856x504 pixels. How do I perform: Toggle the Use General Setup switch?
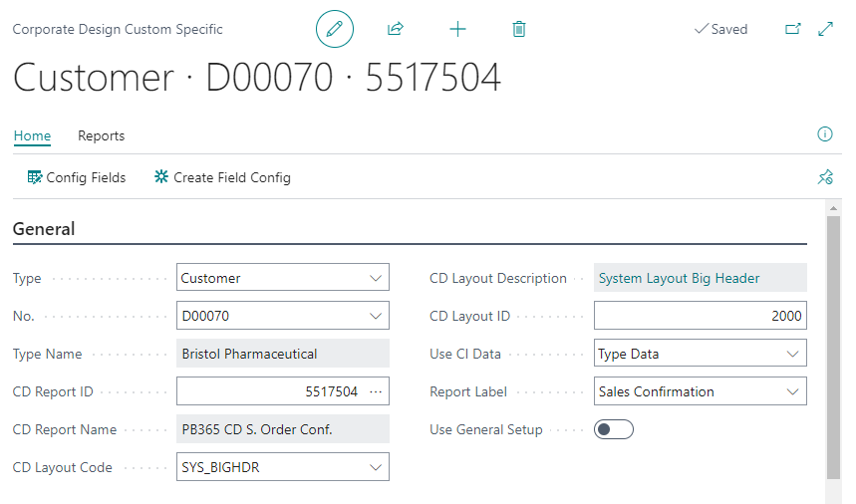[614, 430]
